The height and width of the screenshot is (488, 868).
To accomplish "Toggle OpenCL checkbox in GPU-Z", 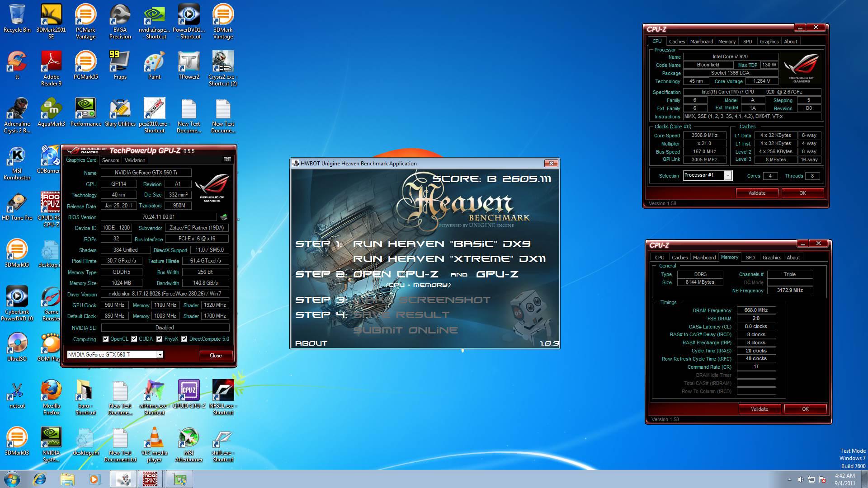I will pyautogui.click(x=105, y=339).
